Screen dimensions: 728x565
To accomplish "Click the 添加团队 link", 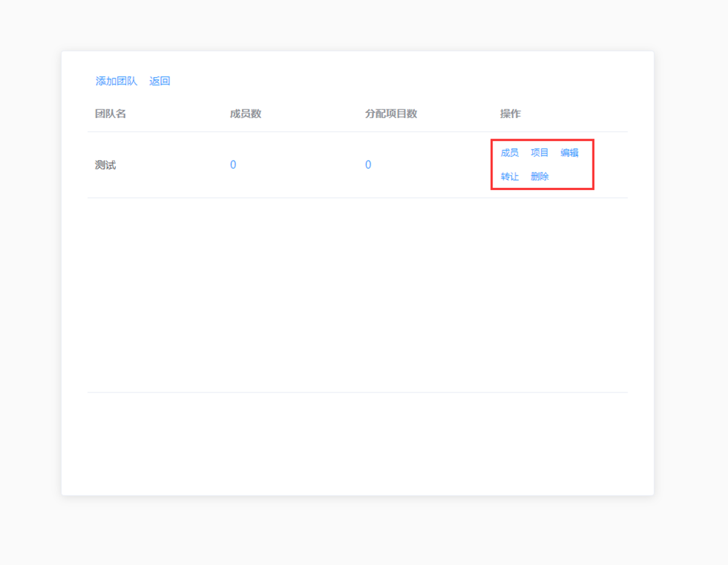I will [x=116, y=81].
